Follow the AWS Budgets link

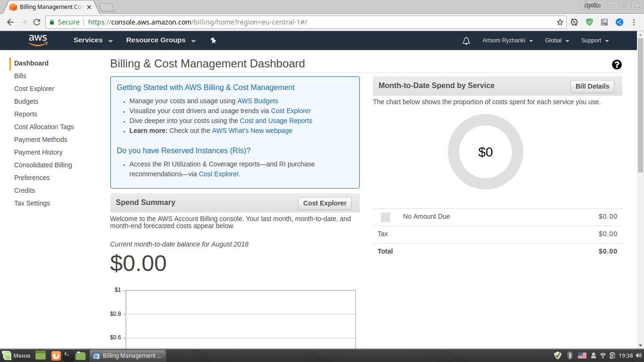[257, 101]
